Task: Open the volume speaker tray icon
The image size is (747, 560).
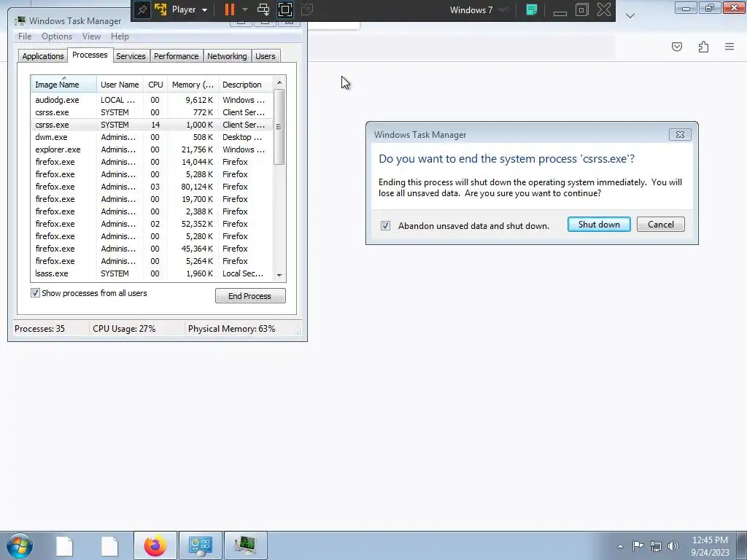Action: point(673,546)
